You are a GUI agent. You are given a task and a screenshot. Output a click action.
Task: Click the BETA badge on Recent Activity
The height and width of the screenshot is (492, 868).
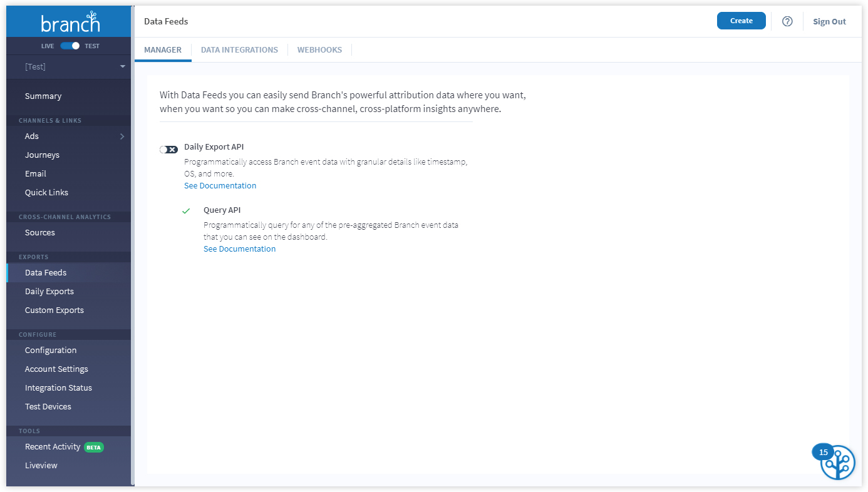[93, 447]
